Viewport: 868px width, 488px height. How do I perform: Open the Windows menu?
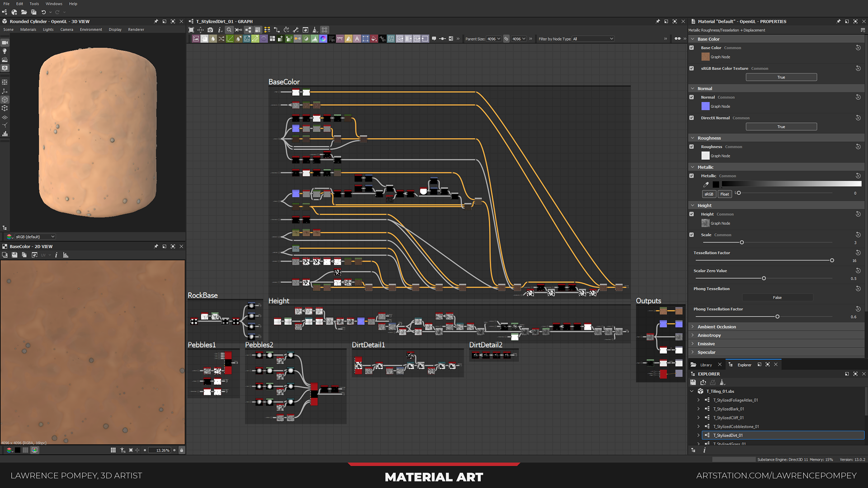pyautogui.click(x=54, y=4)
